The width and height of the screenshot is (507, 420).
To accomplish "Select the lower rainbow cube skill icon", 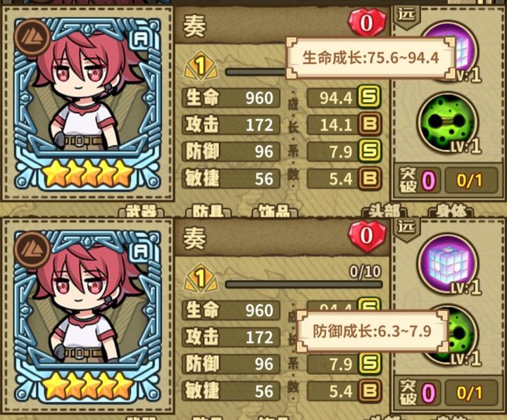I will click(x=449, y=265).
